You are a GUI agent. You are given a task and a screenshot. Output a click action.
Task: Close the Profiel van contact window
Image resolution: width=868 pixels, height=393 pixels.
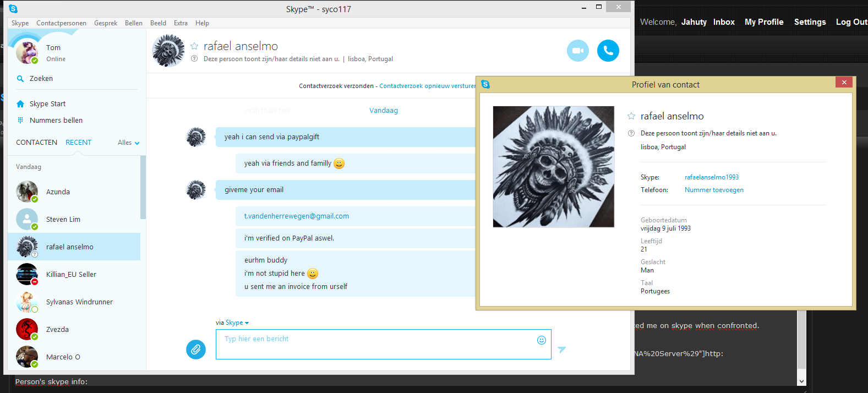[844, 82]
